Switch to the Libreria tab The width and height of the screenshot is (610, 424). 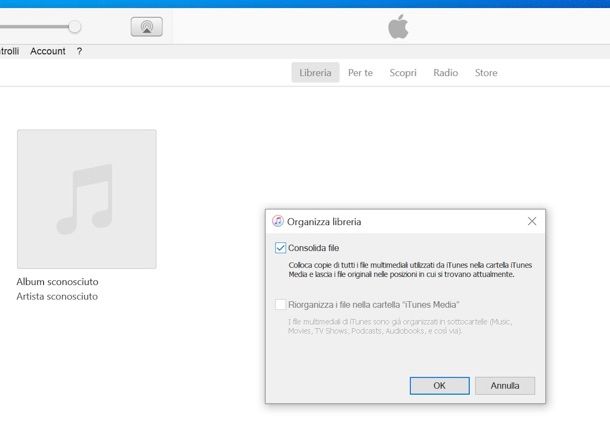(x=315, y=73)
